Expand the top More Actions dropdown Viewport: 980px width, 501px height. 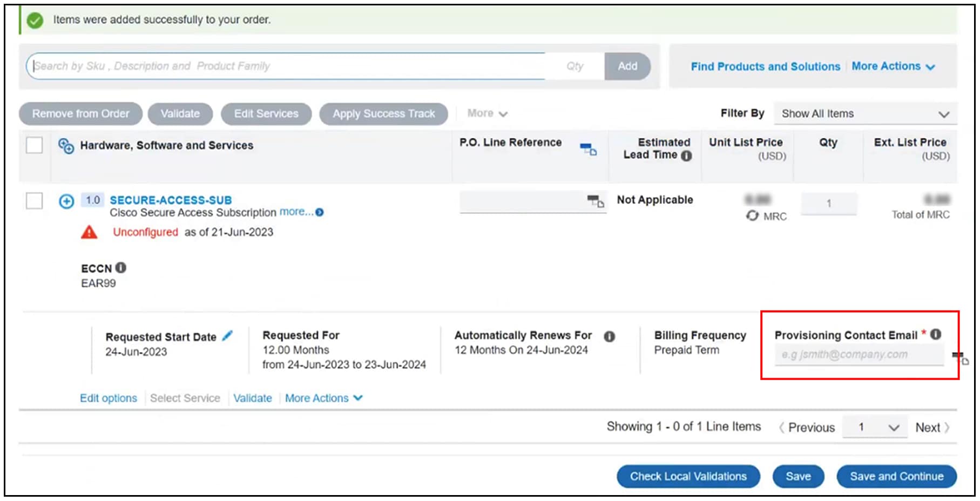[893, 66]
